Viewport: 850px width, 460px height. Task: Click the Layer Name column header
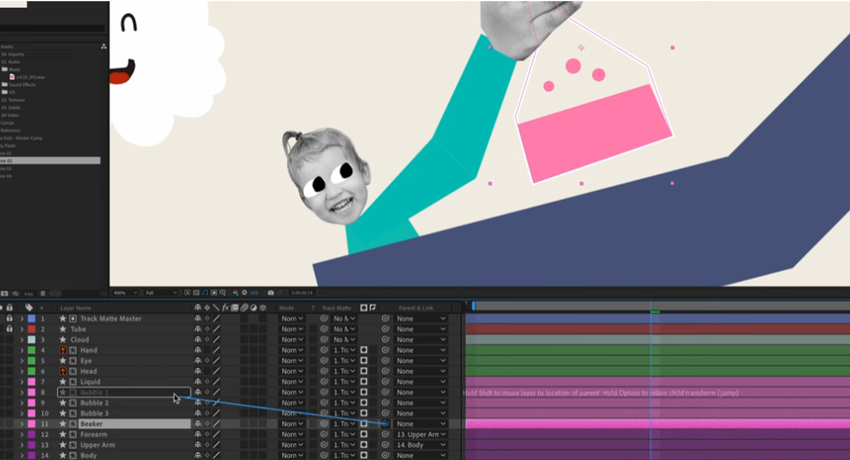point(75,308)
